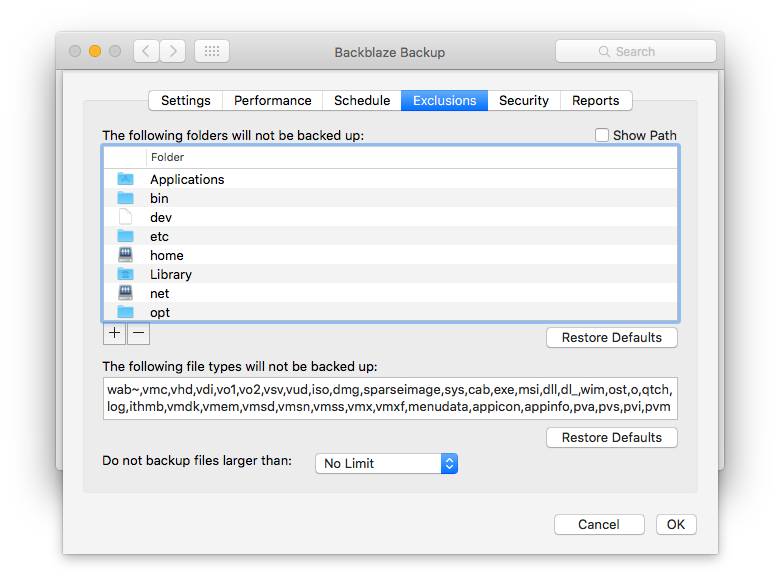Viewport: 780px width, 575px height.
Task: Click the dev file icon
Action: pos(125,217)
